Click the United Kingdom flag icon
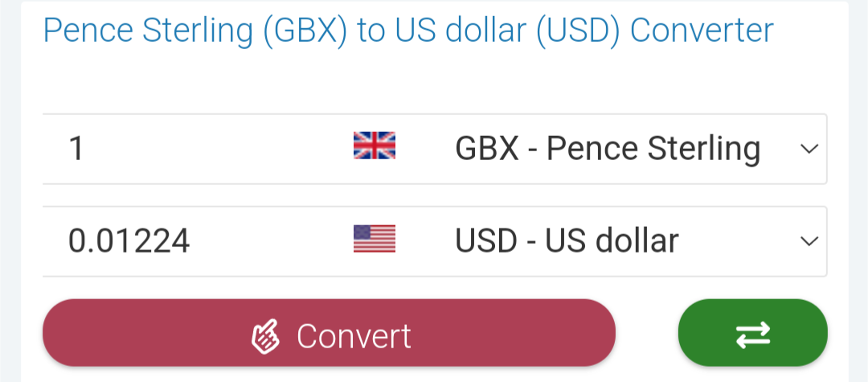This screenshot has width=868, height=382. tap(375, 146)
